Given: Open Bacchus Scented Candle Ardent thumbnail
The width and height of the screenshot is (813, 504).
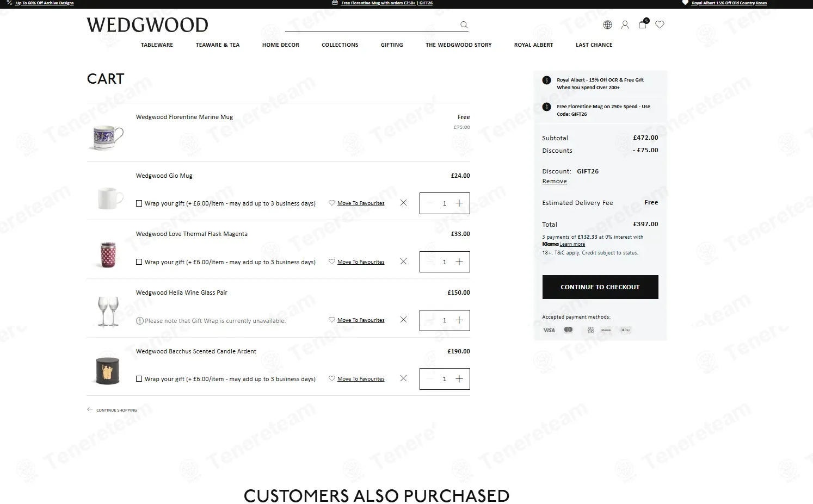Looking at the screenshot, I should pos(107,370).
